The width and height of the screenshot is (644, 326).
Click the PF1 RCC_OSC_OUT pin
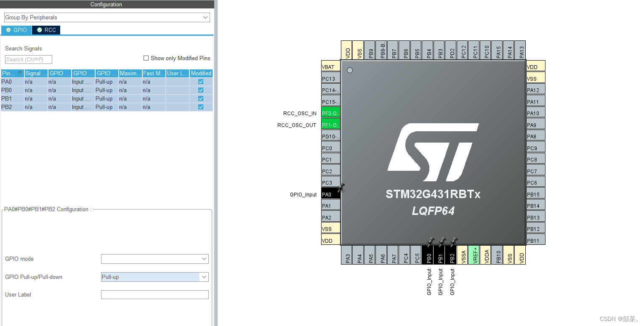click(x=330, y=125)
